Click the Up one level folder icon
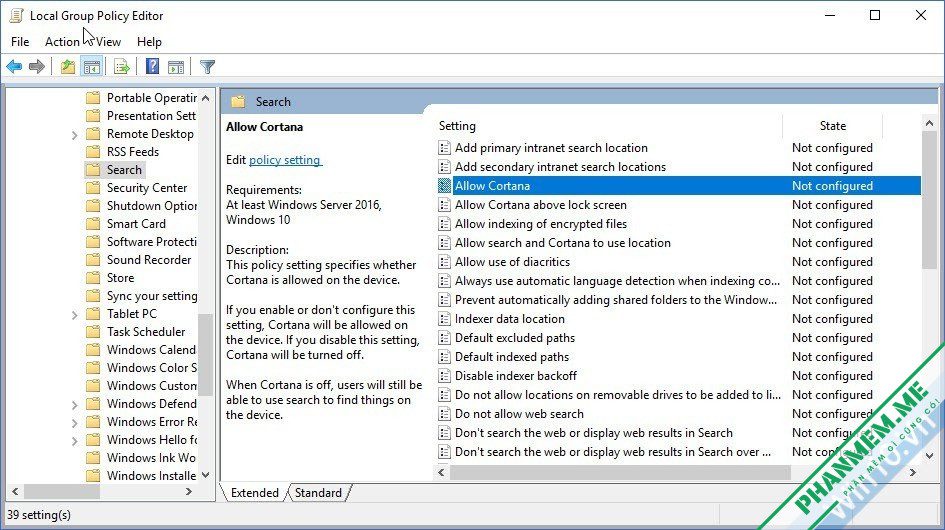945x530 pixels. pos(68,67)
